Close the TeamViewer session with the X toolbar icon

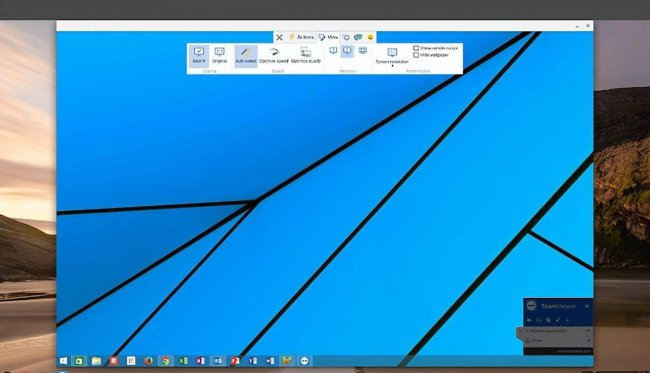[x=279, y=37]
